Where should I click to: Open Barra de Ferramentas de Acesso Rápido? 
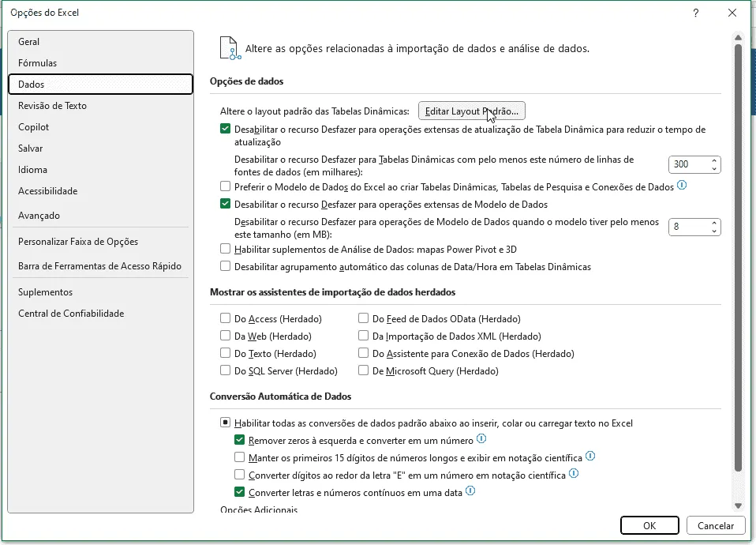point(101,266)
